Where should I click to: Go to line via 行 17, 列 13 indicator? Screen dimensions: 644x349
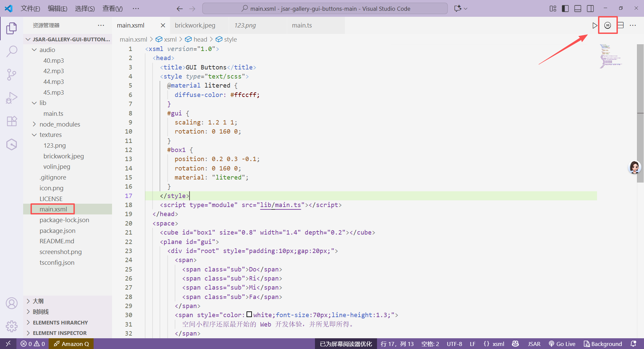[x=397, y=344]
